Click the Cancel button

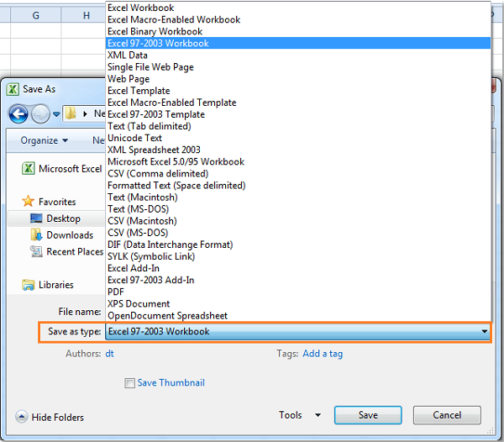coord(447,415)
